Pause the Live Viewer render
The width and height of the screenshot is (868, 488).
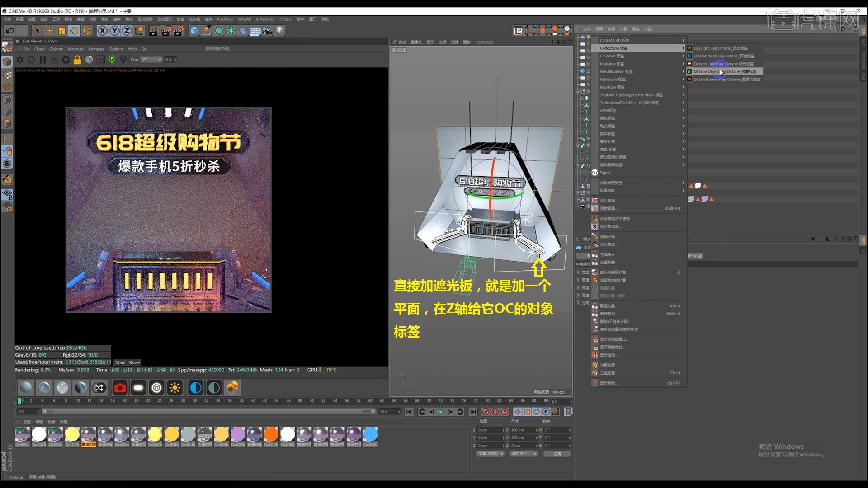[43, 59]
